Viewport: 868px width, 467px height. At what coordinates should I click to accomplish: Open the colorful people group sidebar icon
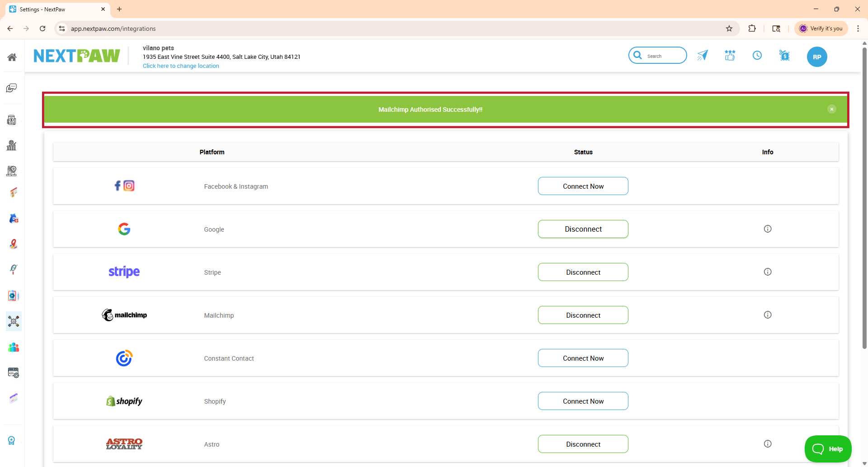coord(14,347)
